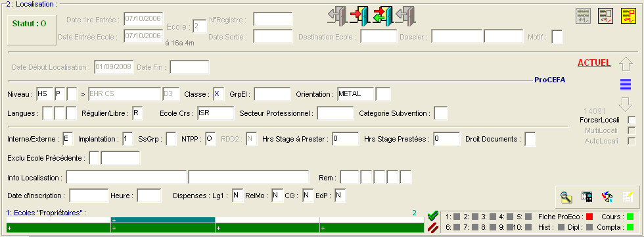
Task: Click the GrpEl input field
Action: tap(272, 94)
